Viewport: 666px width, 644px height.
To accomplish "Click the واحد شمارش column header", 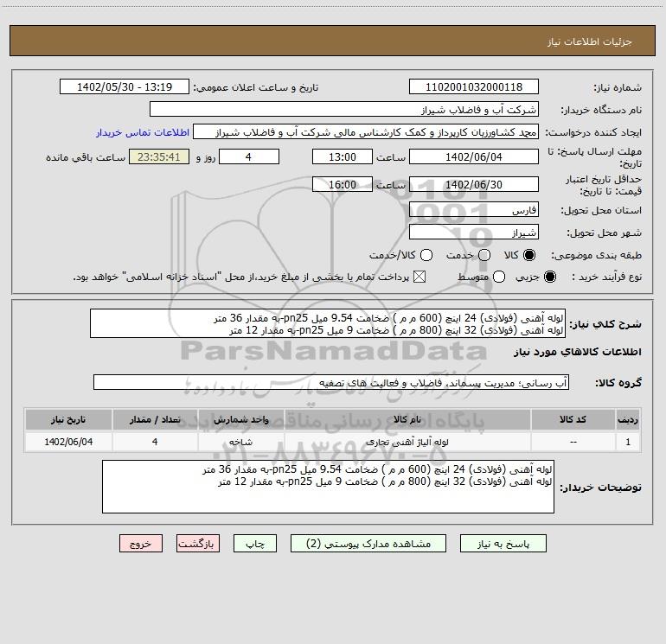I will pos(240,419).
